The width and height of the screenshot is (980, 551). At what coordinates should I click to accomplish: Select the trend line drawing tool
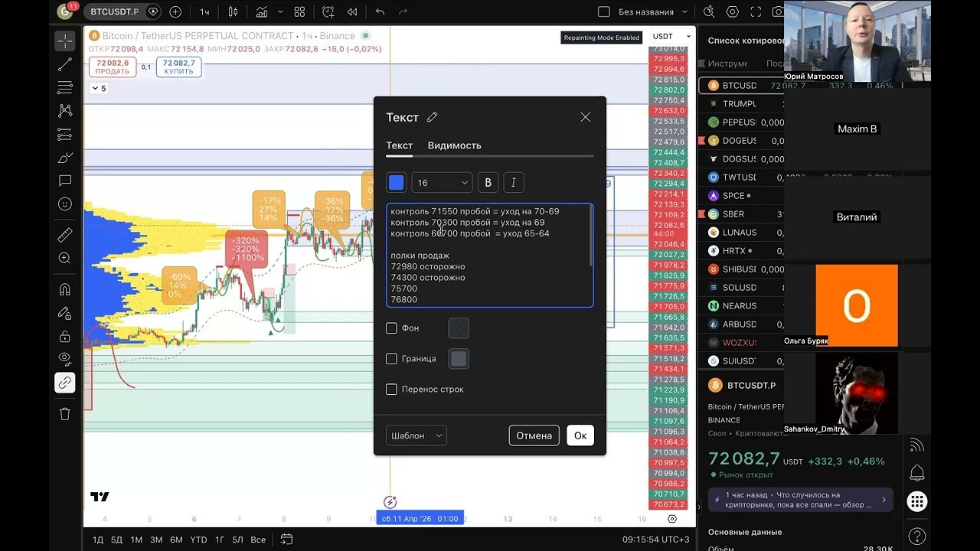point(65,64)
